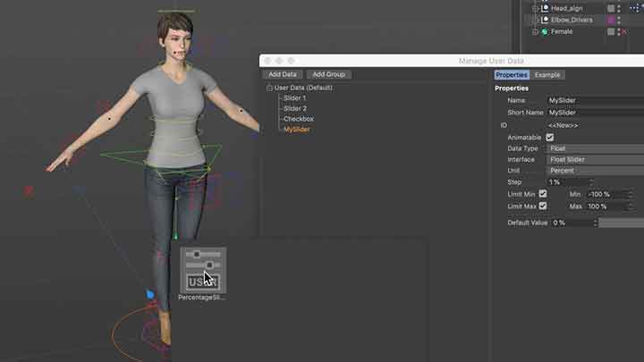Click the Head_align null object icon
The width and height of the screenshot is (644, 362).
point(545,8)
